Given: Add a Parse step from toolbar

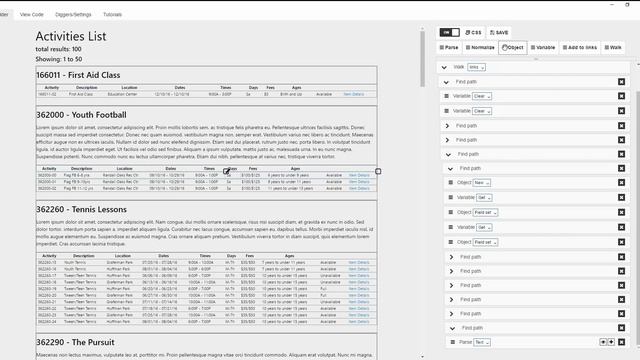Looking at the screenshot, I should click(449, 47).
